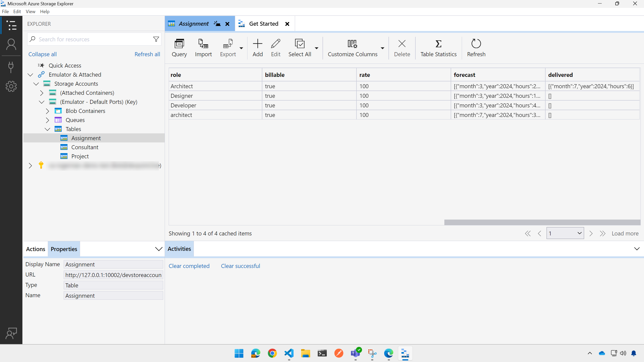Open Table Statistics
This screenshot has width=644, height=362.
click(438, 48)
